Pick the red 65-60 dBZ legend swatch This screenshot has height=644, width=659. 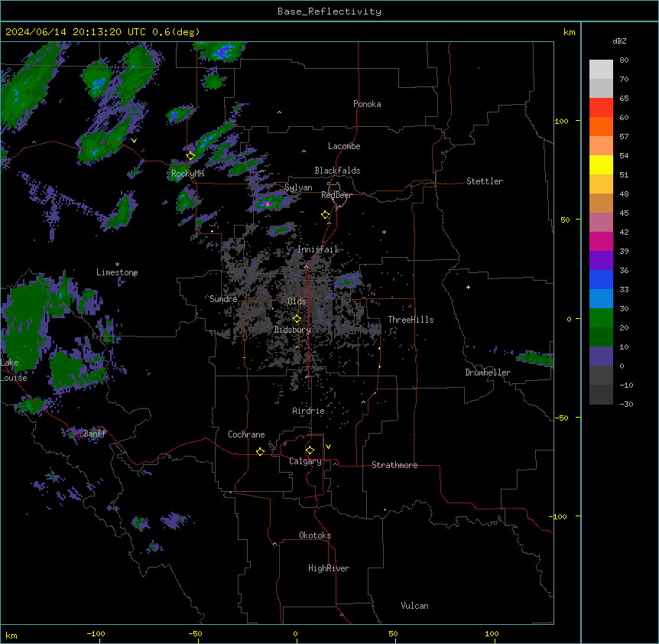pyautogui.click(x=601, y=108)
